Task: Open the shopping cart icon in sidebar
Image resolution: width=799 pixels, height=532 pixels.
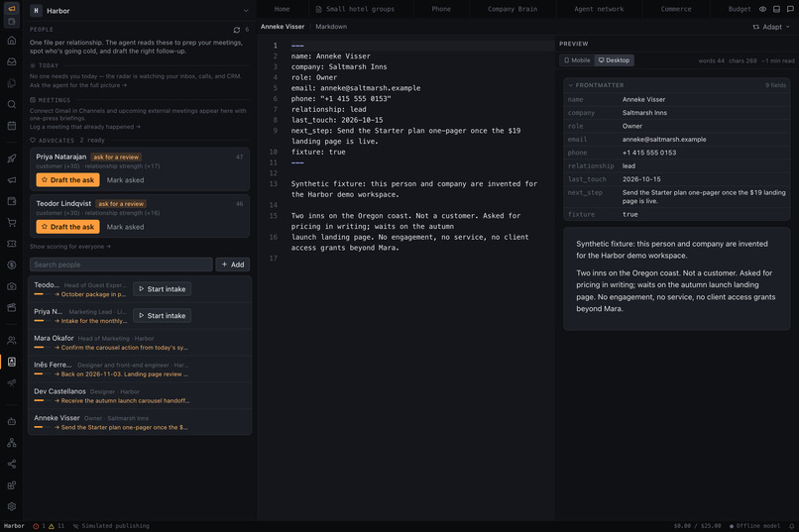Action: point(12,223)
